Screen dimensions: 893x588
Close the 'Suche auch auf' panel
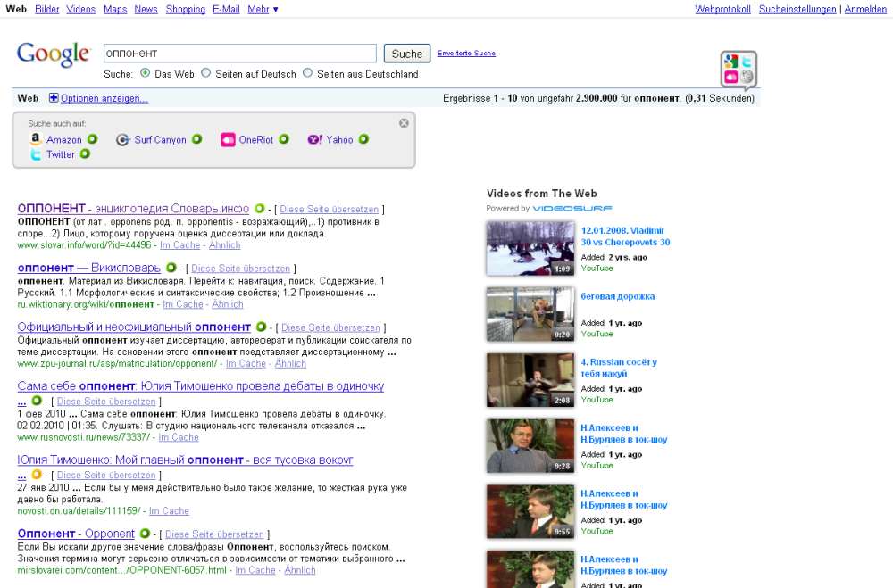(x=404, y=123)
